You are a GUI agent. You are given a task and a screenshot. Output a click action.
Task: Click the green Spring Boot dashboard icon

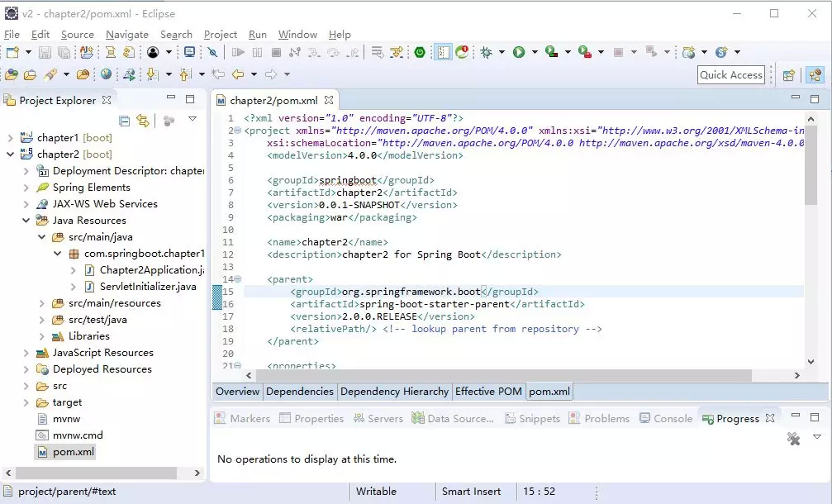420,52
